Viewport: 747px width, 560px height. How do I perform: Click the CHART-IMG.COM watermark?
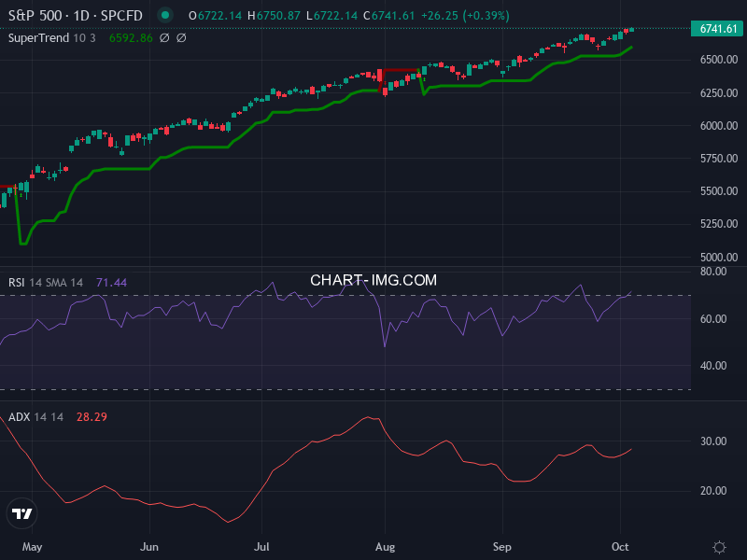[x=373, y=280]
